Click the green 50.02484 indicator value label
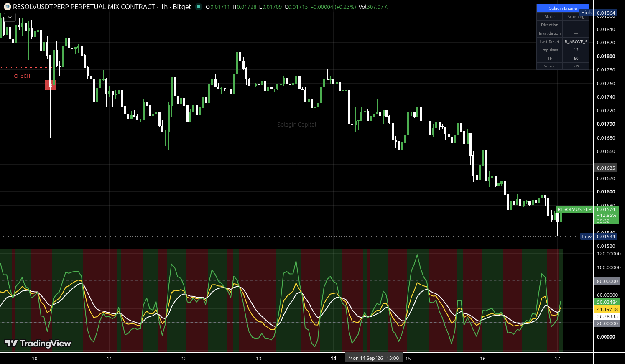625x364 pixels. (607, 302)
